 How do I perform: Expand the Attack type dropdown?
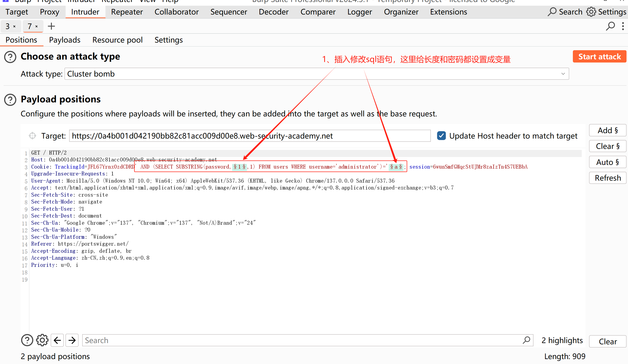(x=563, y=74)
